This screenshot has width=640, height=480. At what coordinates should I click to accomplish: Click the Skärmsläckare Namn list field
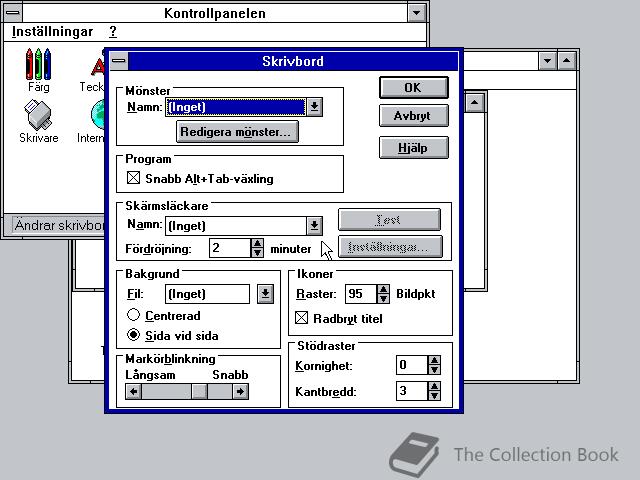point(236,226)
